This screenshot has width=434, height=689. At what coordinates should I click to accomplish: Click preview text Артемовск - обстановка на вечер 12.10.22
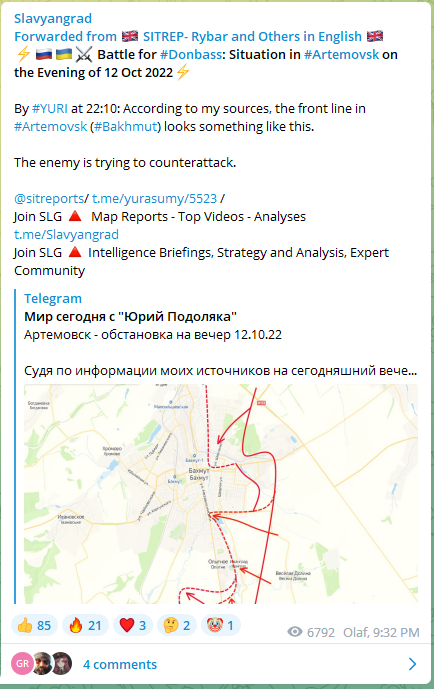click(153, 335)
